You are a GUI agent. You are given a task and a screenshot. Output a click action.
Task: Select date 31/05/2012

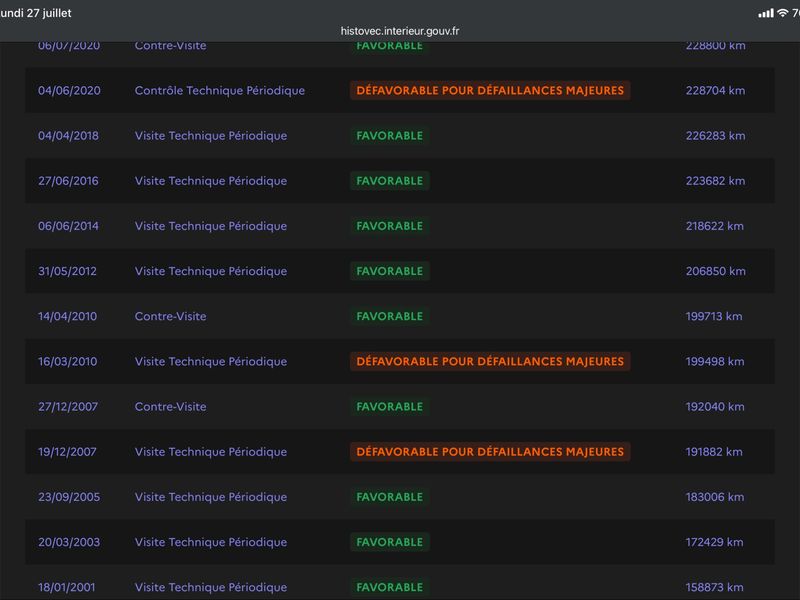(x=67, y=271)
